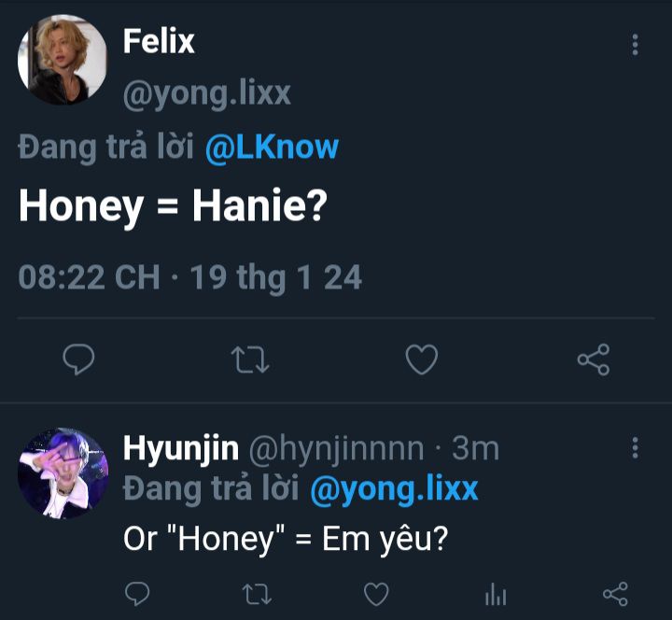
Task: Open the @yong.lixx mention in Hyunjin's reply
Action: click(393, 489)
